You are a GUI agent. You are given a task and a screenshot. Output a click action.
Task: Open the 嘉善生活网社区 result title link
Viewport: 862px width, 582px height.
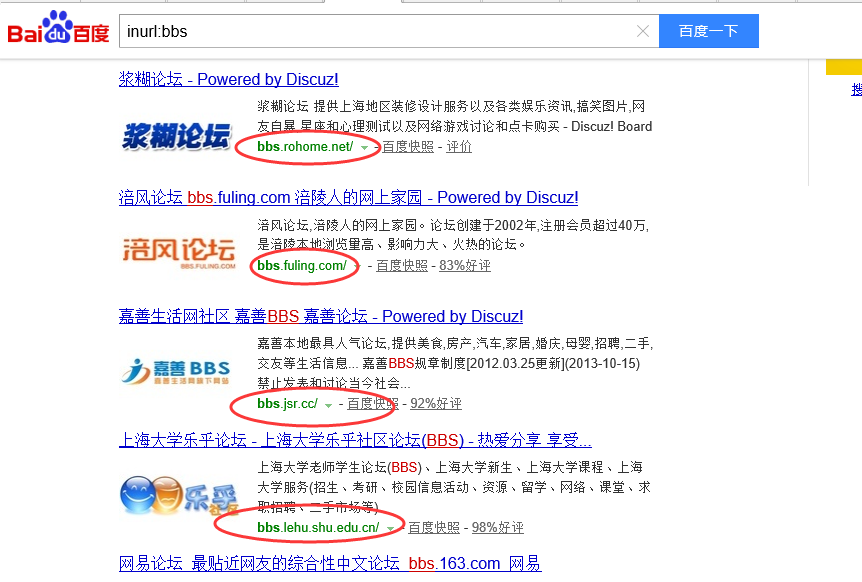320,316
